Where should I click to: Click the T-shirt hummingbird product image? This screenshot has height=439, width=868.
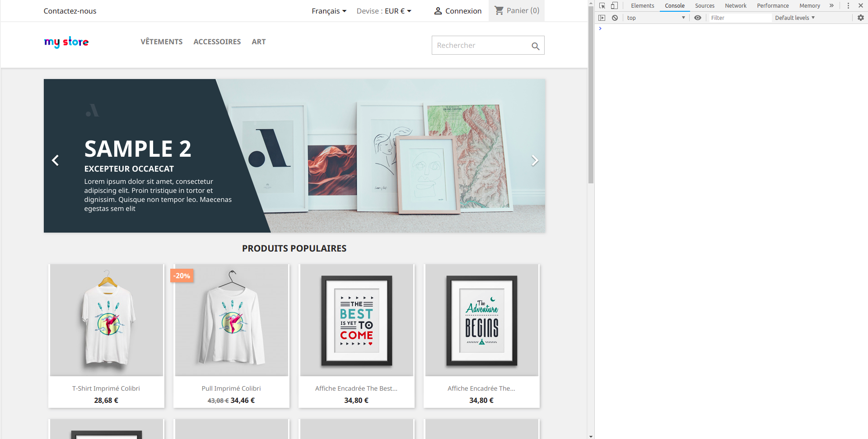click(x=107, y=320)
